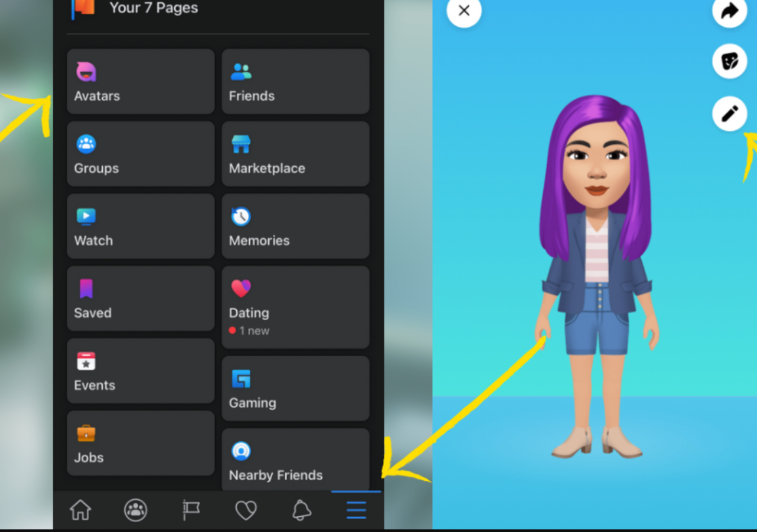Switch to the Groups tab in bottom bar
This screenshot has height=532, width=757.
135,510
